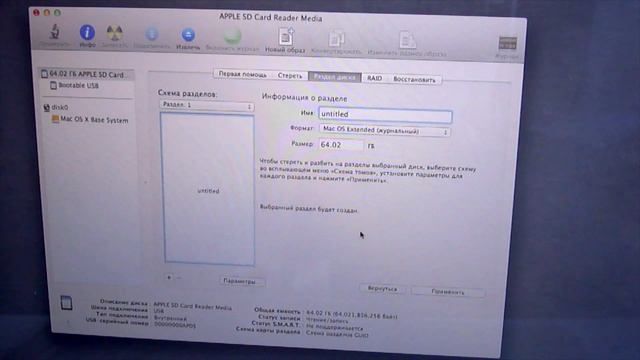The width and height of the screenshot is (640, 360).
Task: Click the APPLE SD Card Reader Media description value
Action: tap(192, 307)
